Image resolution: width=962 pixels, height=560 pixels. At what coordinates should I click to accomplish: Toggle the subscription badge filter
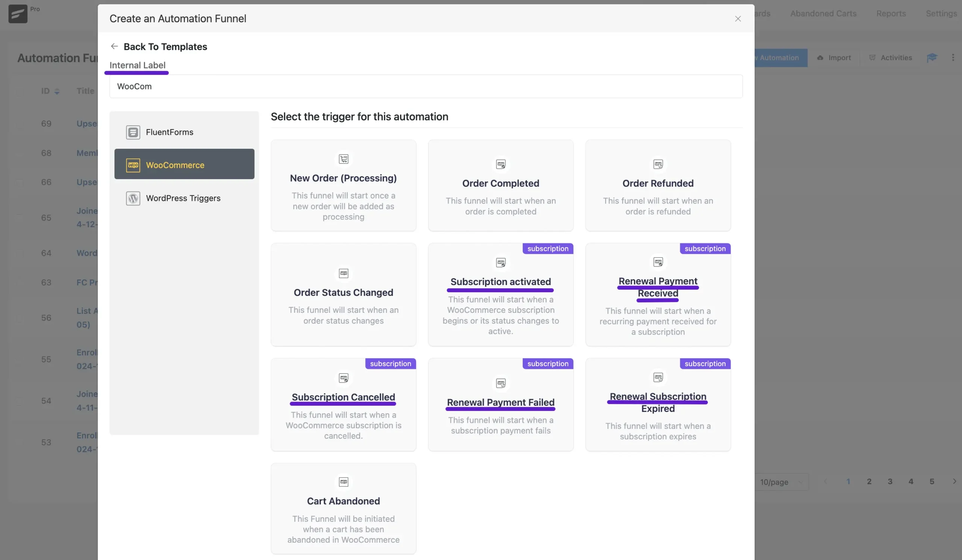pos(548,249)
